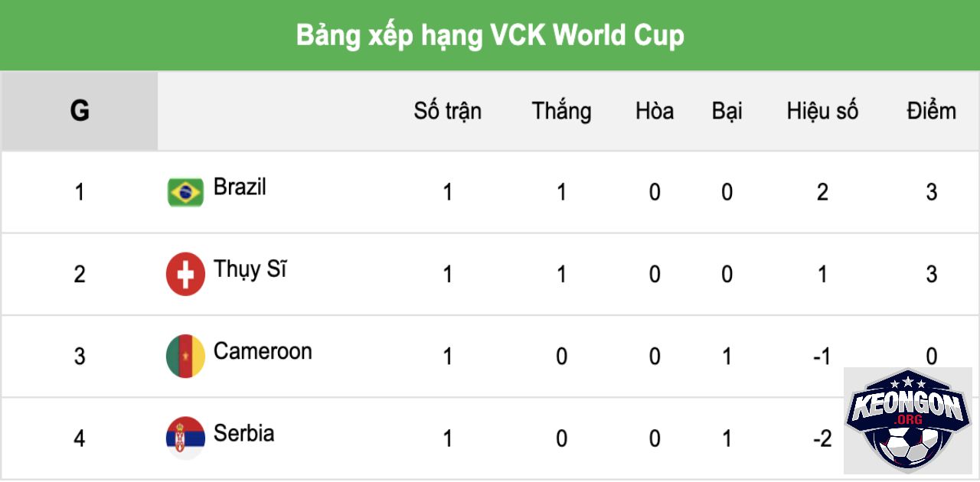Click rank number 3 in table
Screen dimensions: 980x482
tap(80, 357)
